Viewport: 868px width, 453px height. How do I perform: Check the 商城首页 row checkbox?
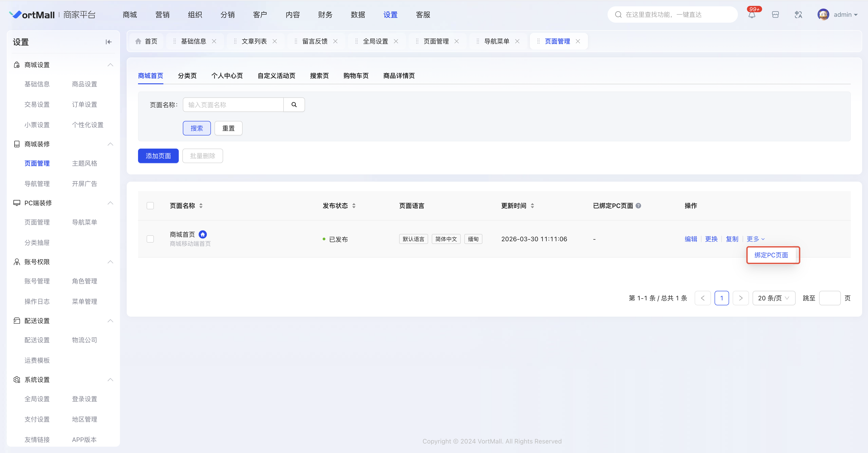[150, 239]
